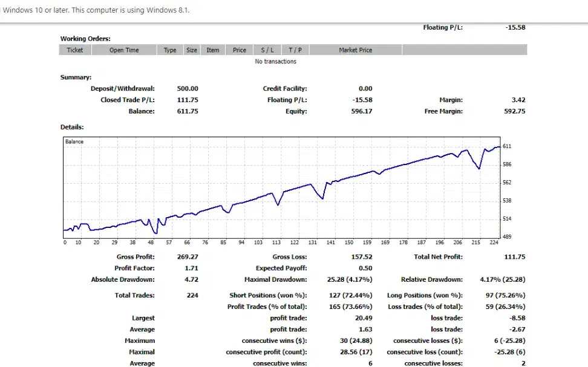Click the Free Margin value 592.75
The height and width of the screenshot is (367, 588).
point(514,111)
